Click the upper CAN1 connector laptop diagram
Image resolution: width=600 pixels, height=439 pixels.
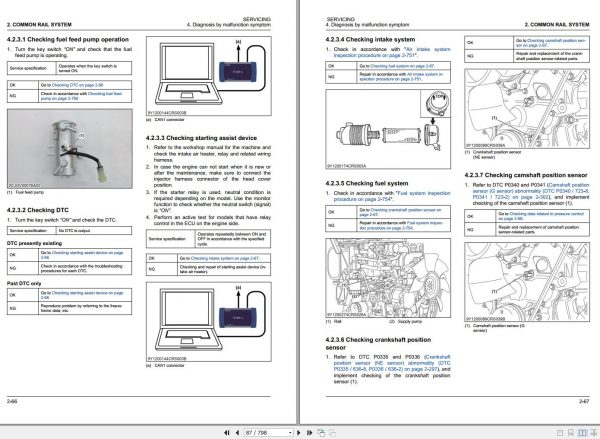209,76
